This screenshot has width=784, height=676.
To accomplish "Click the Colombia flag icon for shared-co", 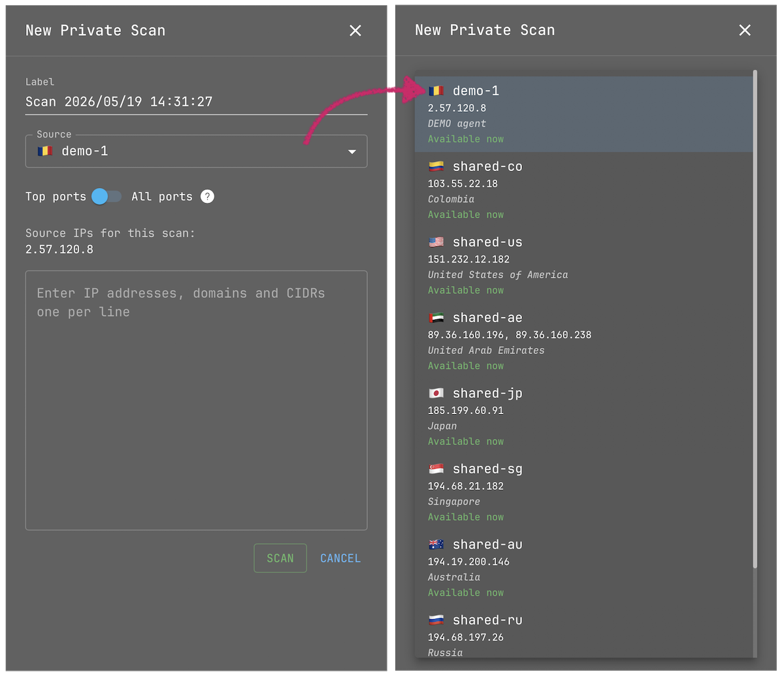I will click(x=436, y=167).
